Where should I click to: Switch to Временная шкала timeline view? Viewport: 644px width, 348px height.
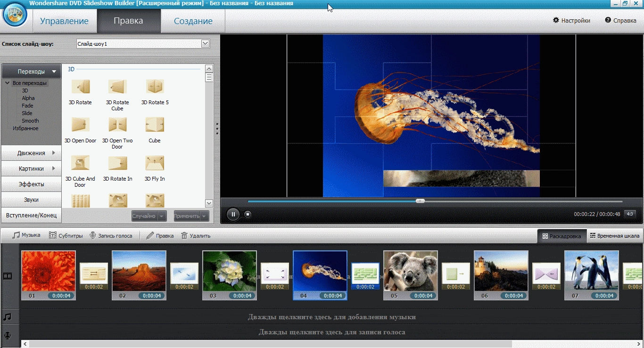click(x=614, y=236)
